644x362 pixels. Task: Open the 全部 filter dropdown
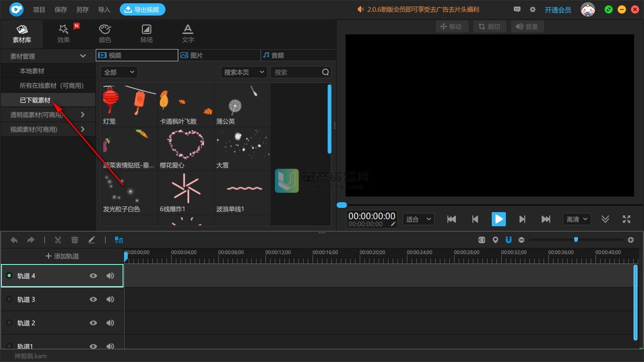119,72
